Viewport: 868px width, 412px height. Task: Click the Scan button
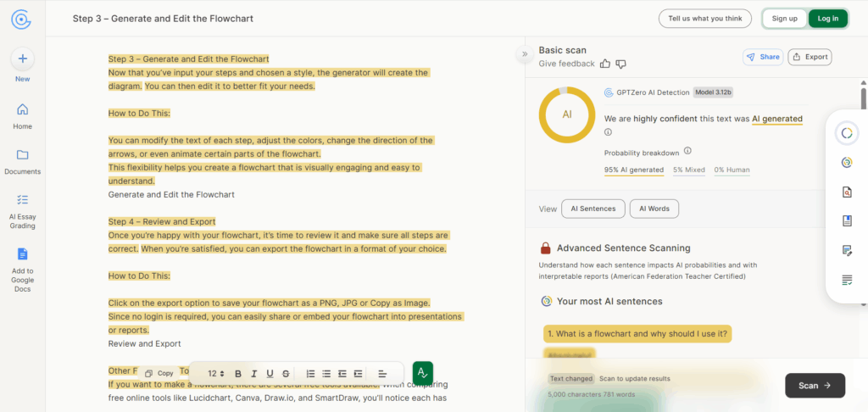[x=815, y=386]
